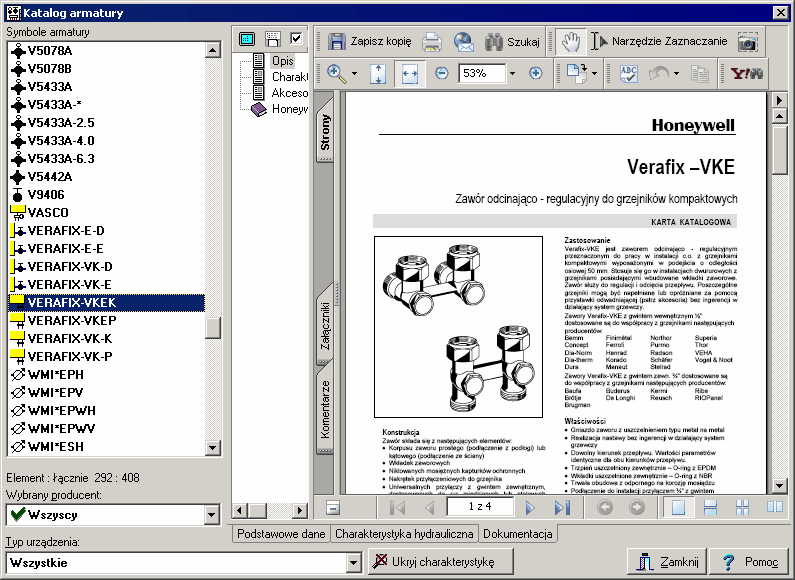Switch to facing pages layout
795x580 pixels.
click(x=775, y=507)
